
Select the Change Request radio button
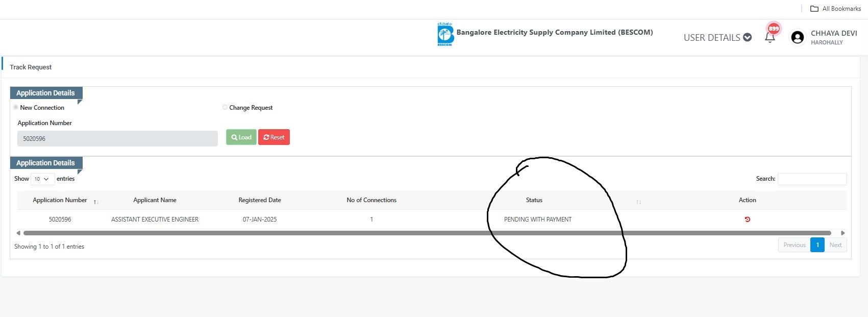(225, 107)
